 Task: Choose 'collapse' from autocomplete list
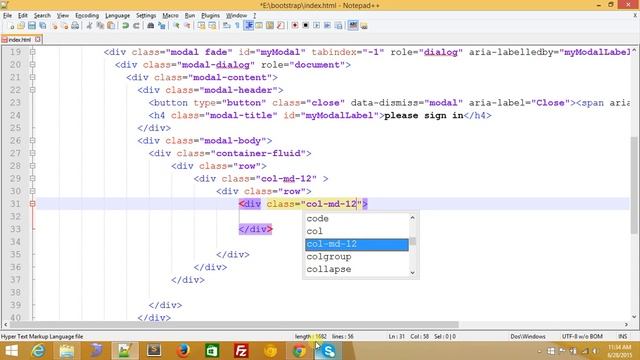click(357, 269)
